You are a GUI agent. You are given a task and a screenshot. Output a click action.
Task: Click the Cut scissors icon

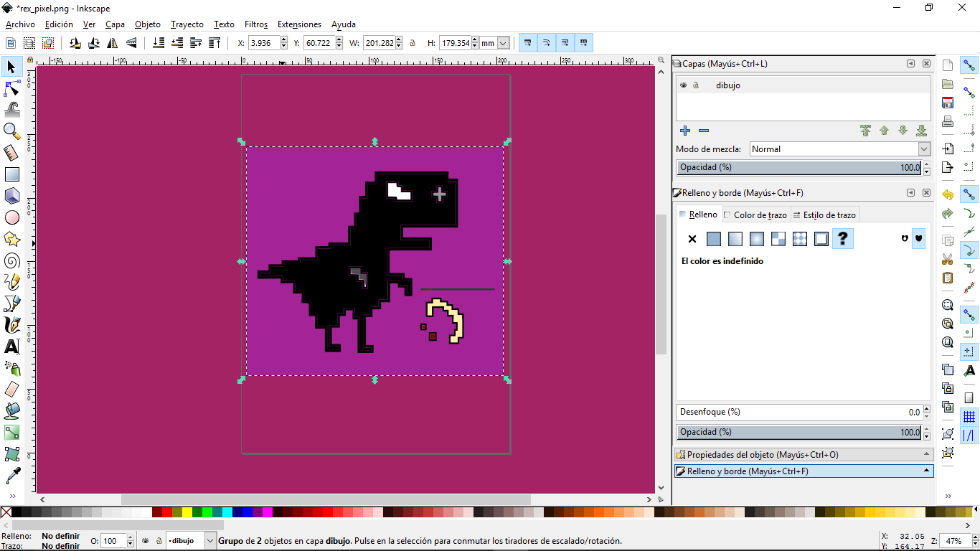[x=948, y=259]
